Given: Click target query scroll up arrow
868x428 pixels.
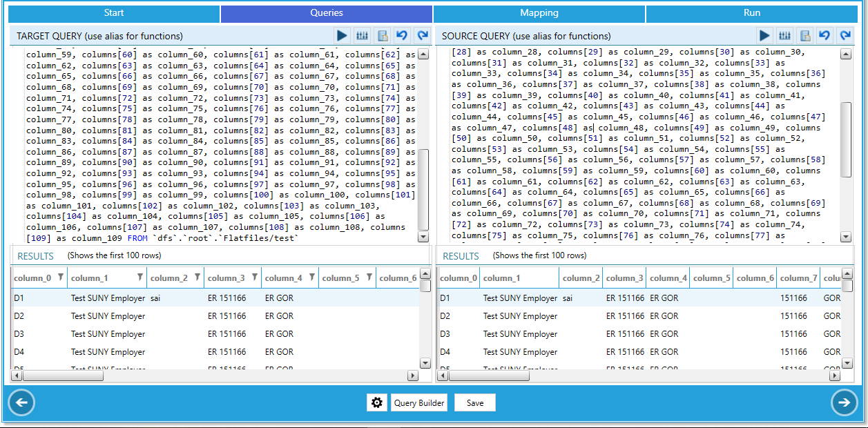Looking at the screenshot, I should [x=424, y=54].
